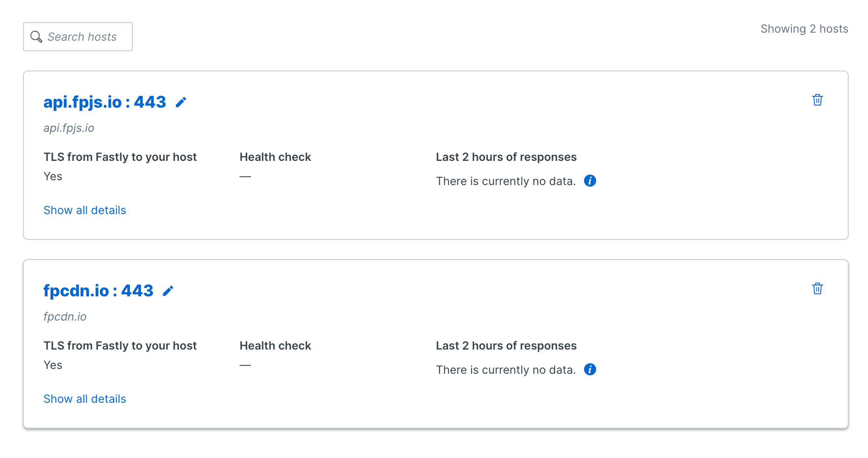Click the Showing 2 hosts count label

coord(804,29)
